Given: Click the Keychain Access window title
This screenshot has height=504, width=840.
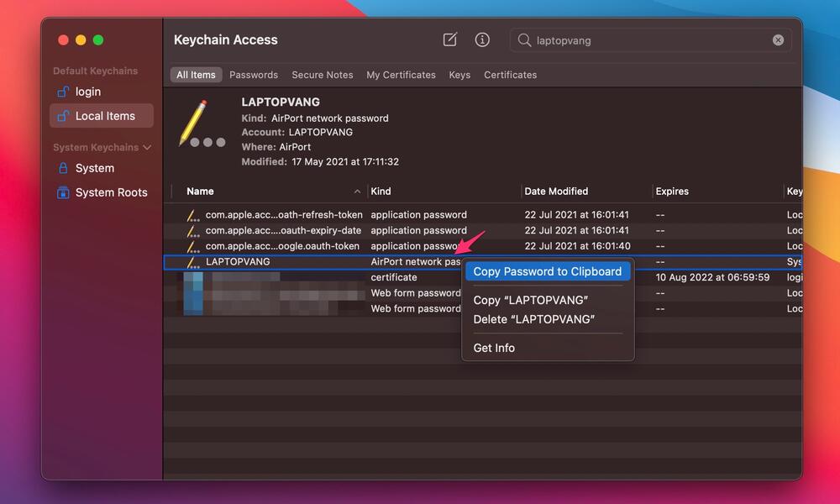Looking at the screenshot, I should [225, 39].
